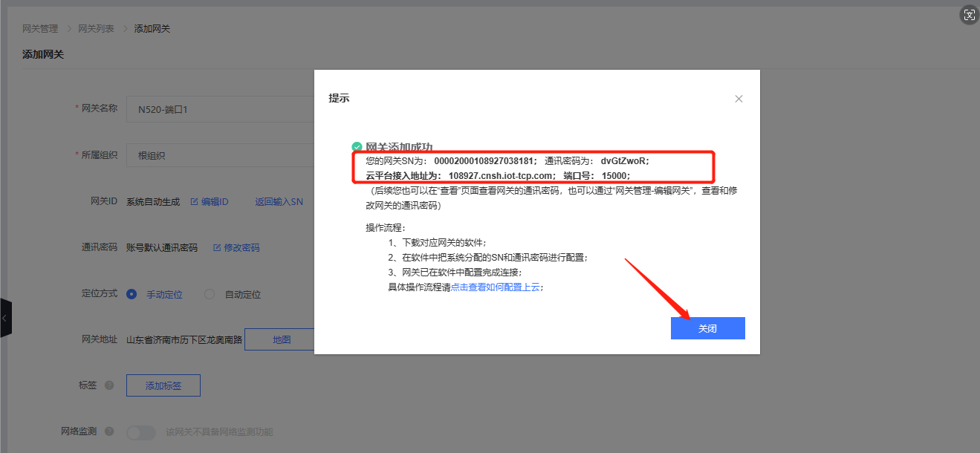The width and height of the screenshot is (980, 453).
Task: Go to 网关管理 in breadcrumb
Action: pyautogui.click(x=40, y=29)
